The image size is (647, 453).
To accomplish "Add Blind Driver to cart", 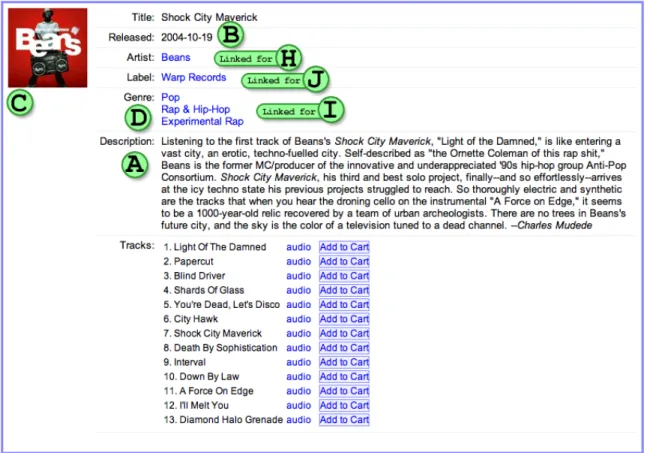I will point(344,276).
